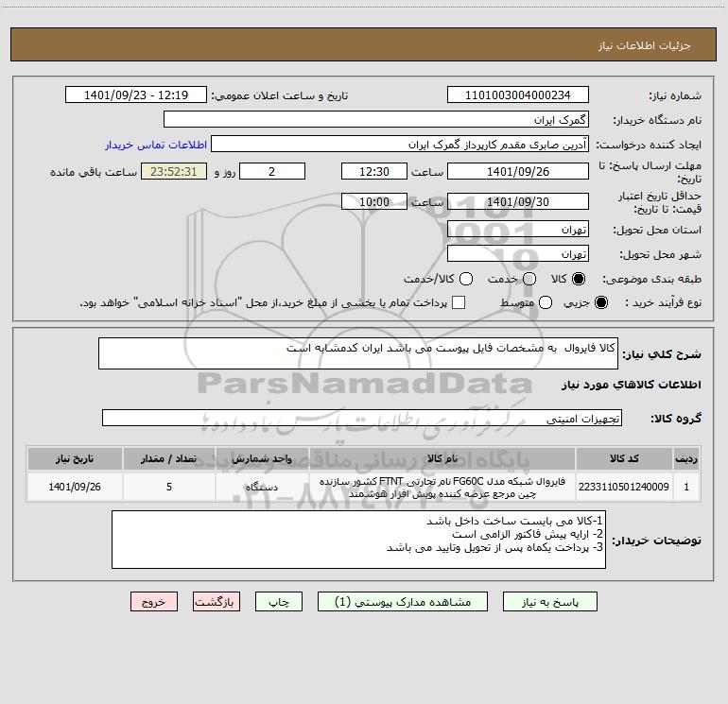Click the goods group field تجهیزات امنیتی
The height and width of the screenshot is (704, 728).
coord(362,418)
